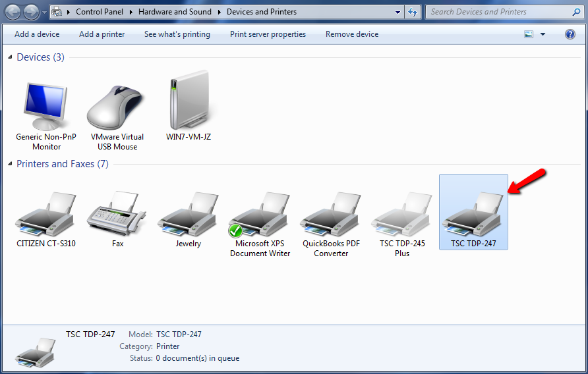
Task: Open the view options dropdown arrow
Action: [543, 34]
